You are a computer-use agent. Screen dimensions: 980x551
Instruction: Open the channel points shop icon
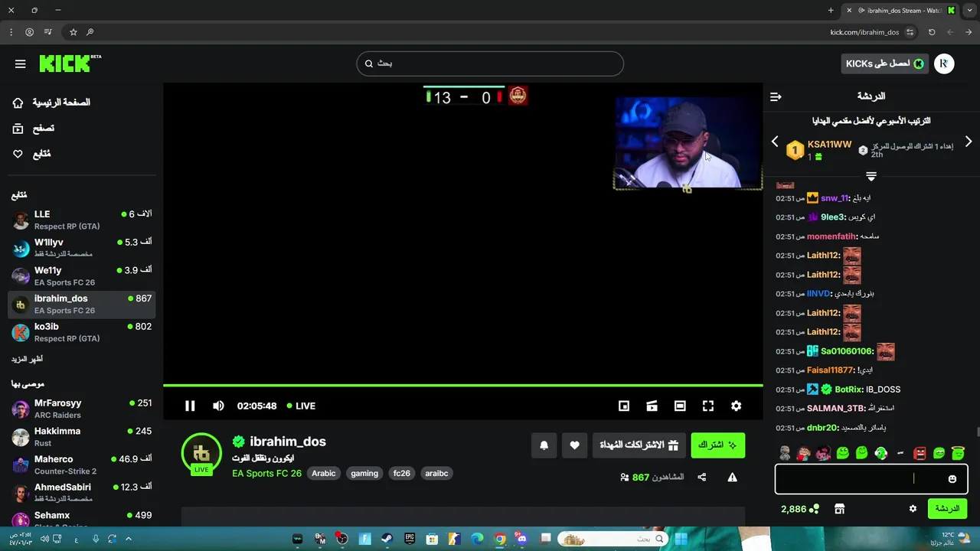[839, 509]
